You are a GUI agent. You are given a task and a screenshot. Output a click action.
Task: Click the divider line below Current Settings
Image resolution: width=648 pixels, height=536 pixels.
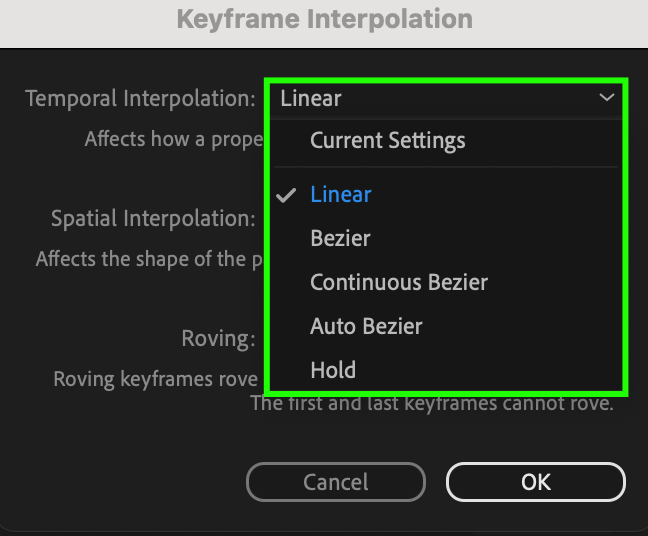click(444, 167)
